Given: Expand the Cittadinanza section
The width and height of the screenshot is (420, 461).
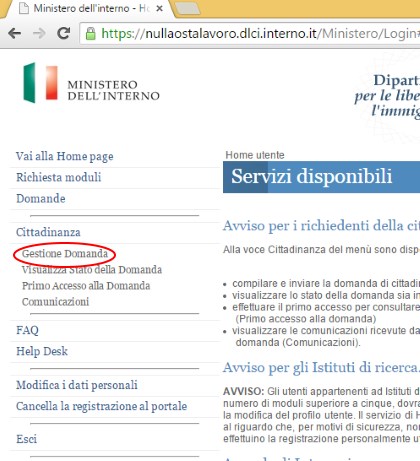Looking at the screenshot, I should pyautogui.click(x=48, y=232).
